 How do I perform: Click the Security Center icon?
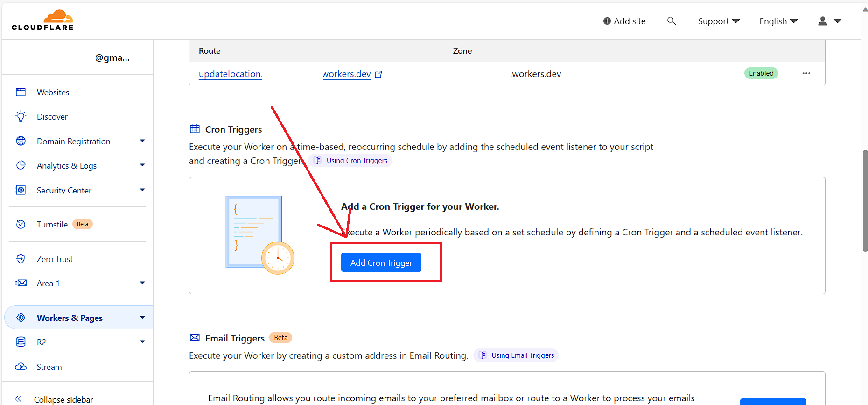click(x=21, y=190)
